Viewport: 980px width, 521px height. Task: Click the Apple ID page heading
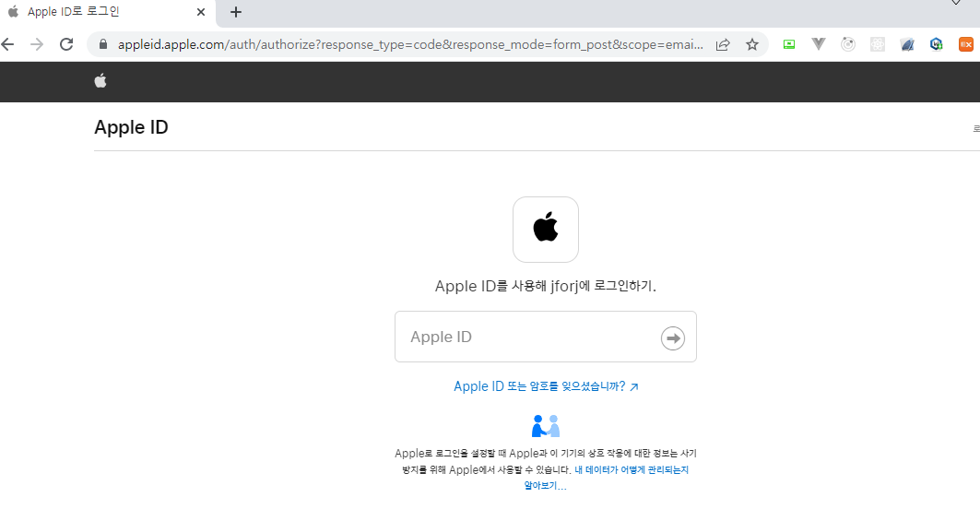click(131, 127)
